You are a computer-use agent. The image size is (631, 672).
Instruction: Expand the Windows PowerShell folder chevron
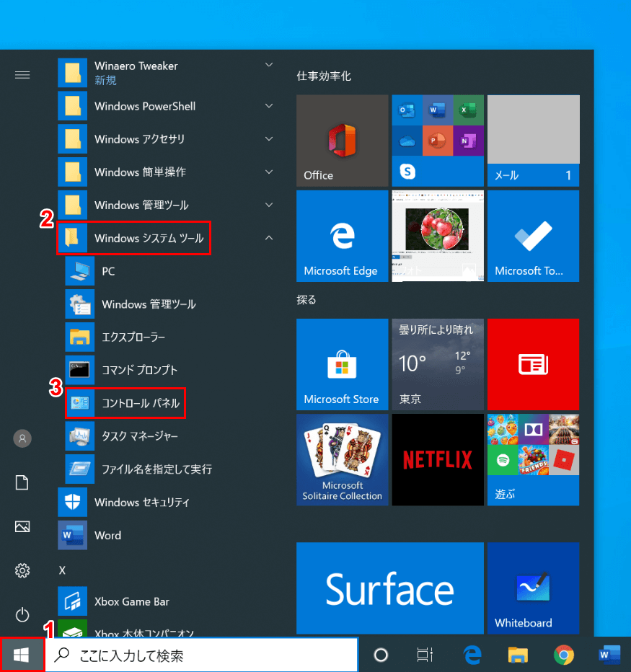point(269,106)
